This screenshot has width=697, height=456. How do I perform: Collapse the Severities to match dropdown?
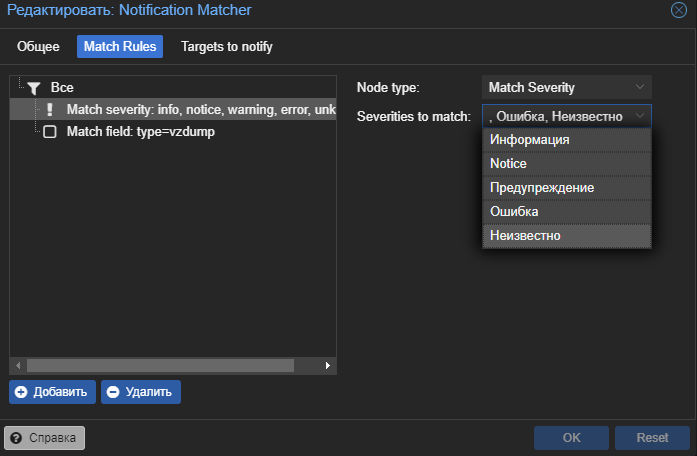640,116
